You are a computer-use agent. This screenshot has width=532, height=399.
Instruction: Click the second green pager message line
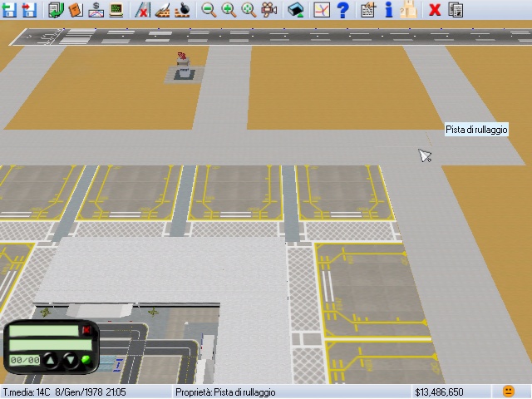click(51, 346)
